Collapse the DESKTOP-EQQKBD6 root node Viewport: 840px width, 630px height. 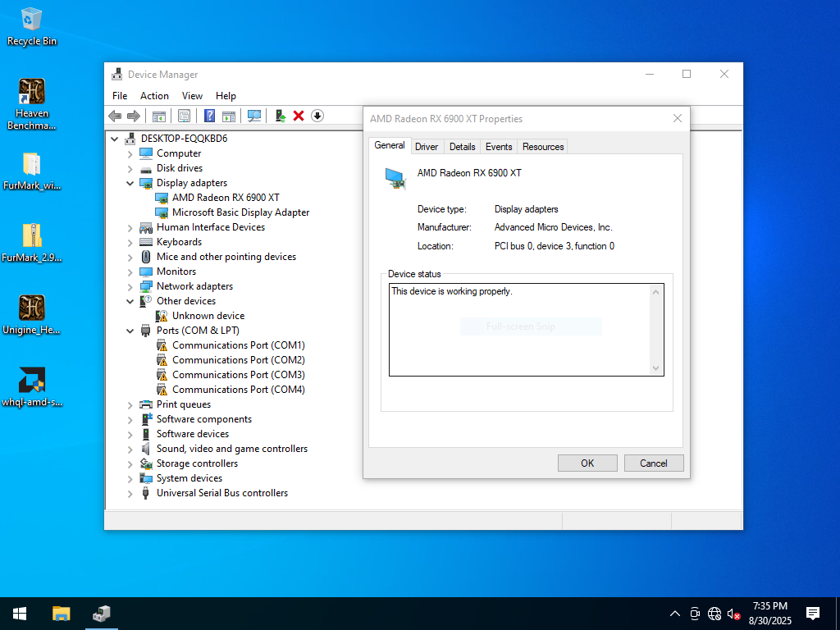coord(114,139)
